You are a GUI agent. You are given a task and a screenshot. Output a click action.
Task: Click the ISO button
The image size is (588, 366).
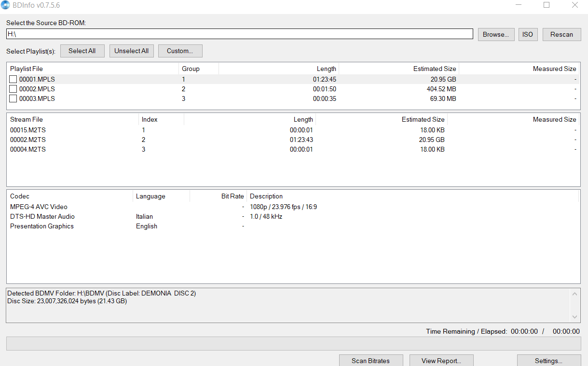click(x=528, y=34)
